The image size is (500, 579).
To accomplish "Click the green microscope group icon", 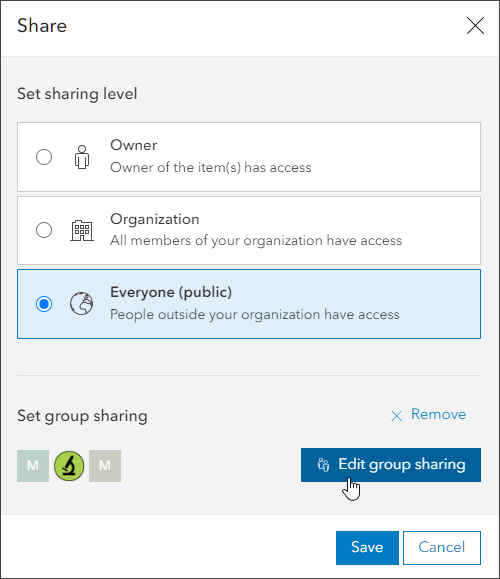I will coord(69,466).
